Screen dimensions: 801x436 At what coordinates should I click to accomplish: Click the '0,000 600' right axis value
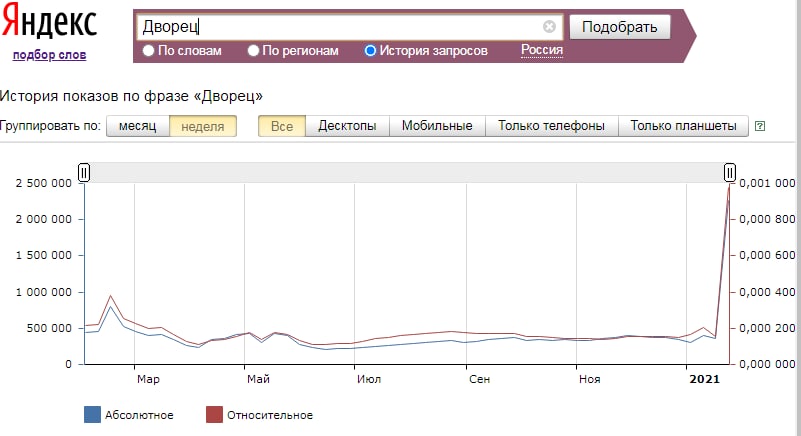(767, 256)
